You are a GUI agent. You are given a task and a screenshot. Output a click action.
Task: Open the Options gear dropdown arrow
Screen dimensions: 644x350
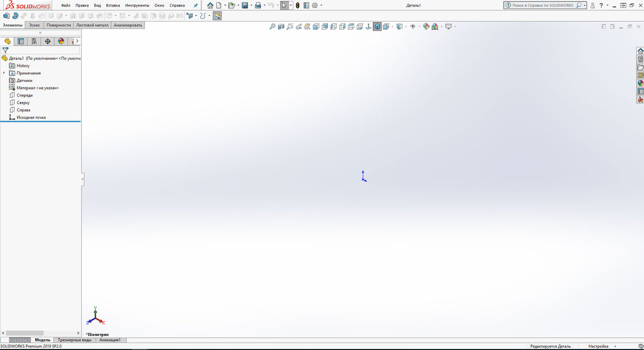pyautogui.click(x=321, y=5)
